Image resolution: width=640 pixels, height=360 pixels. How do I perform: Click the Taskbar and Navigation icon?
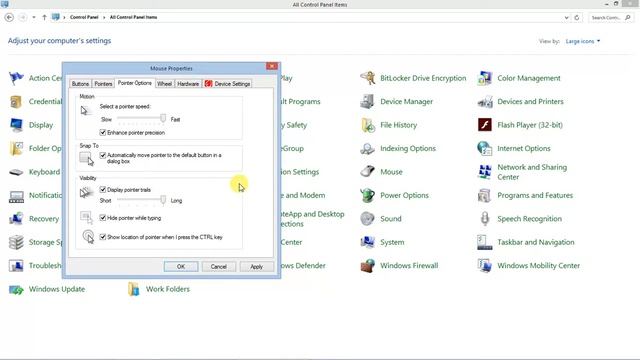[484, 242]
